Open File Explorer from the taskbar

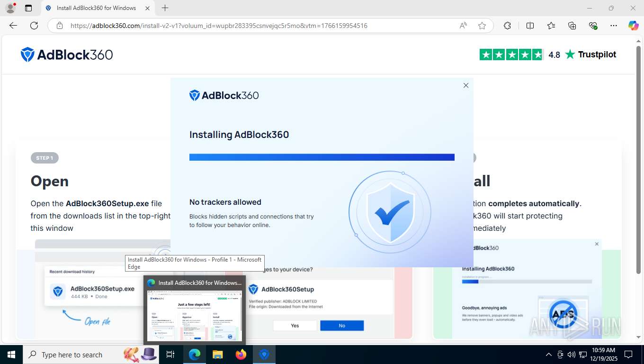(218, 355)
